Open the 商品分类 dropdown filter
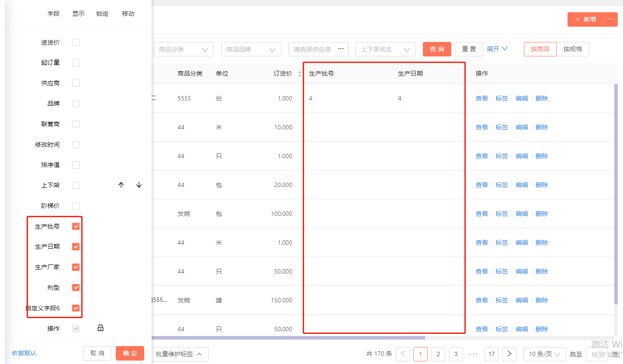The width and height of the screenshot is (623, 364). click(183, 49)
